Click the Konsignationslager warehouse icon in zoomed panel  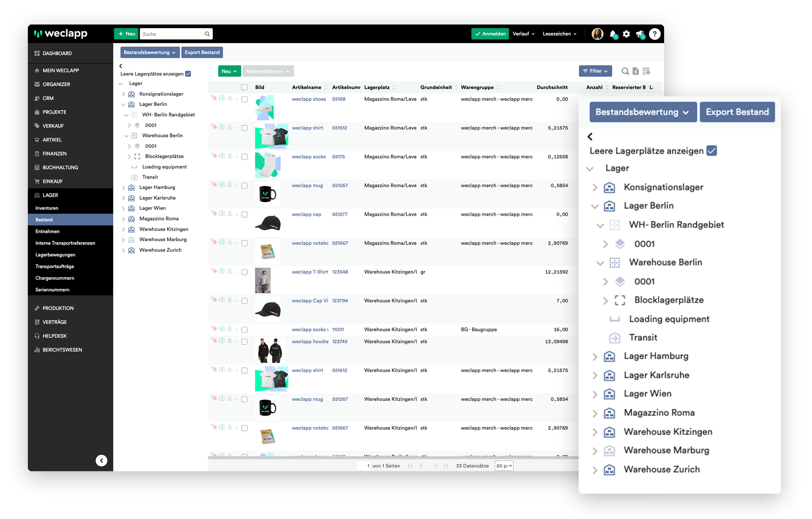click(609, 187)
